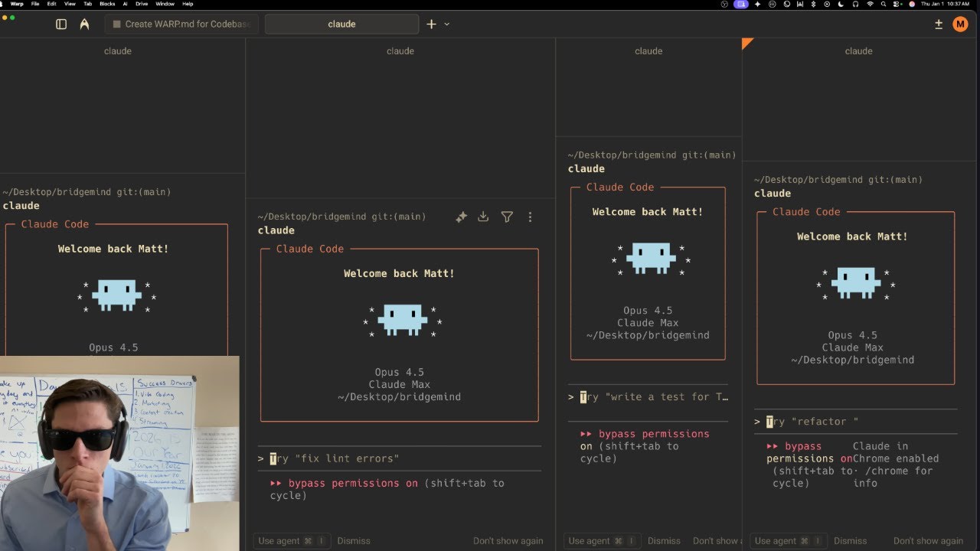
Task: Open the Edit menu
Action: [x=52, y=4]
